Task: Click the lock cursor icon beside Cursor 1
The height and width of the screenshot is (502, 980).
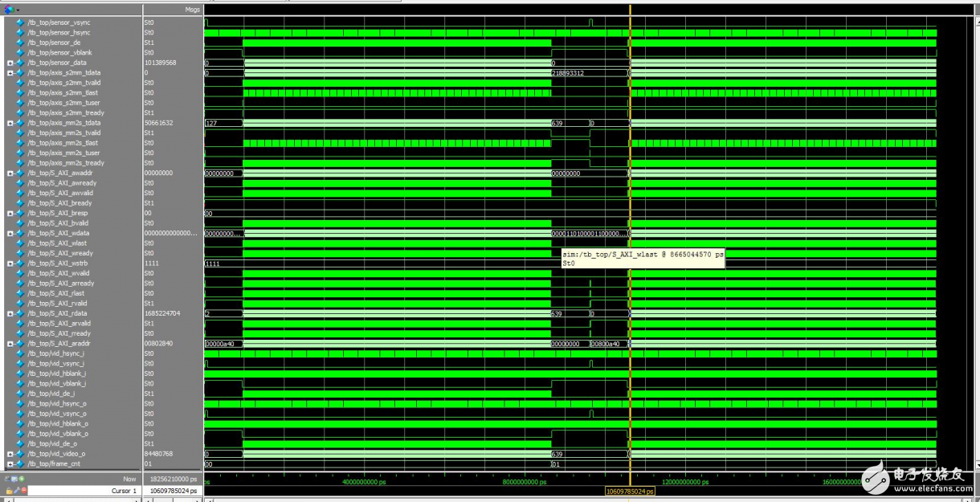Action: [x=9, y=491]
